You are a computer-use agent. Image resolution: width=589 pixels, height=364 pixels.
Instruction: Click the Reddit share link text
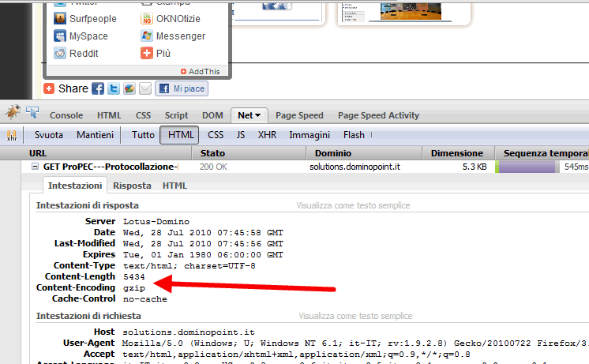click(84, 54)
